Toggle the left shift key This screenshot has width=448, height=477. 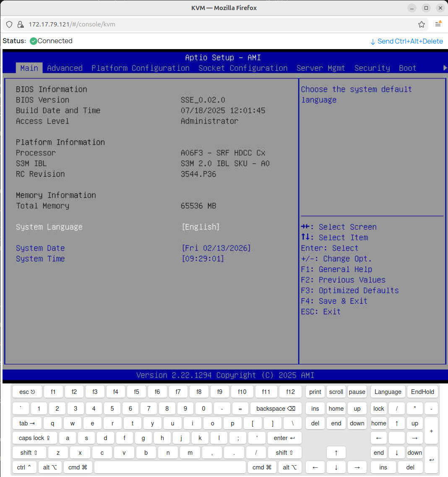29,453
